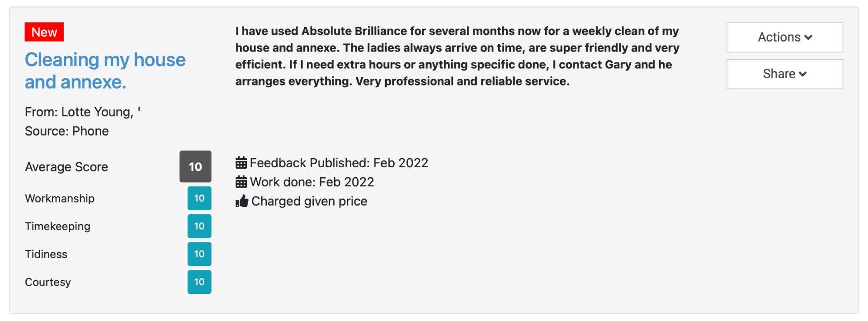Click the red New badge
The image size is (868, 321).
(44, 32)
